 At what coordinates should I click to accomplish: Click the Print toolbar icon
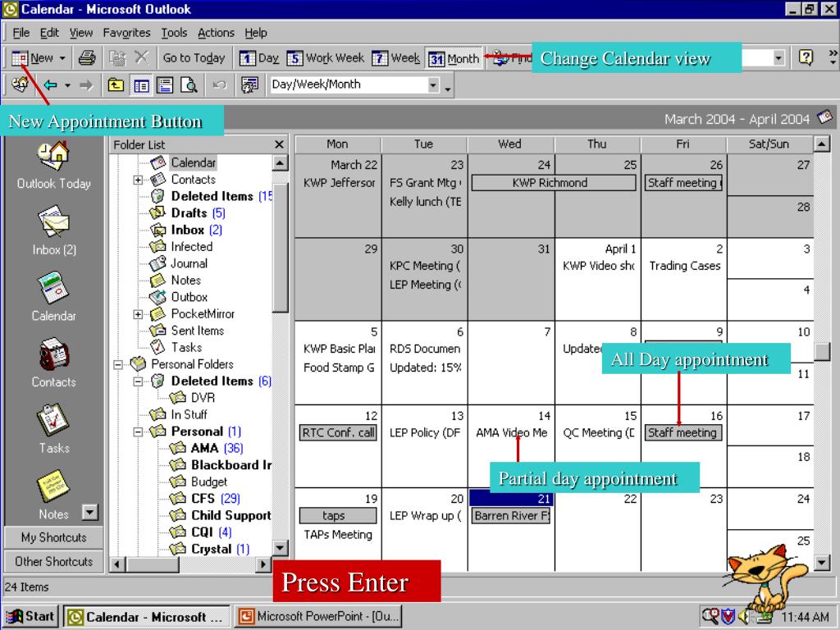coord(87,58)
